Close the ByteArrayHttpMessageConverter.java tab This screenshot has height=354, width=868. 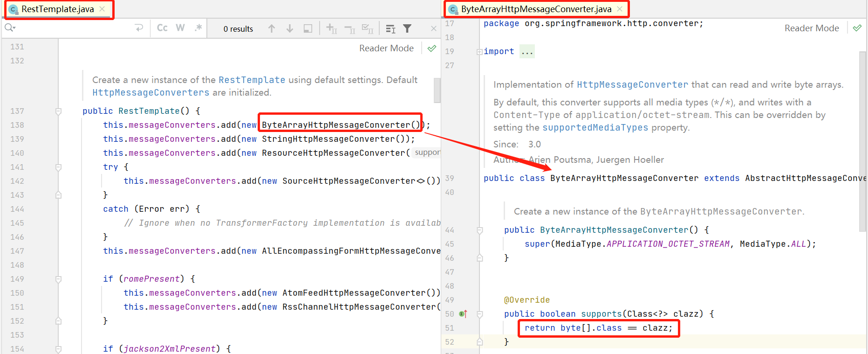[620, 9]
